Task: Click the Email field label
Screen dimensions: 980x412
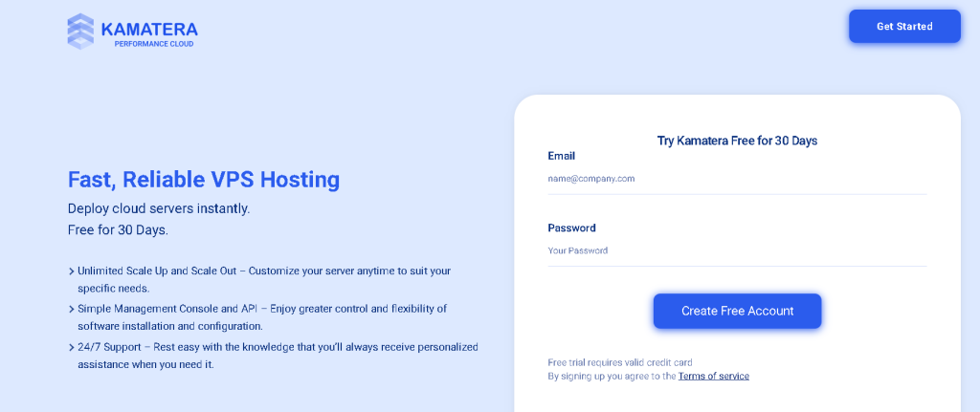Action: (x=561, y=156)
